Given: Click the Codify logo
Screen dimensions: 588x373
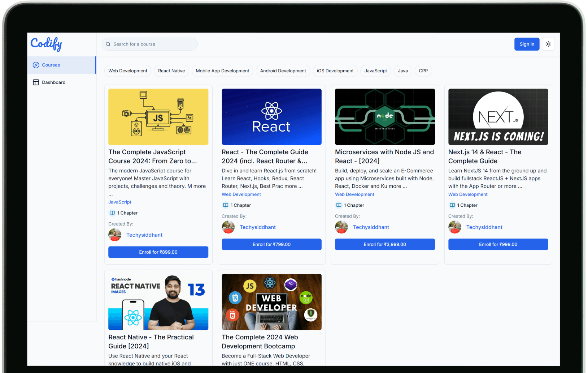Looking at the screenshot, I should tap(46, 44).
